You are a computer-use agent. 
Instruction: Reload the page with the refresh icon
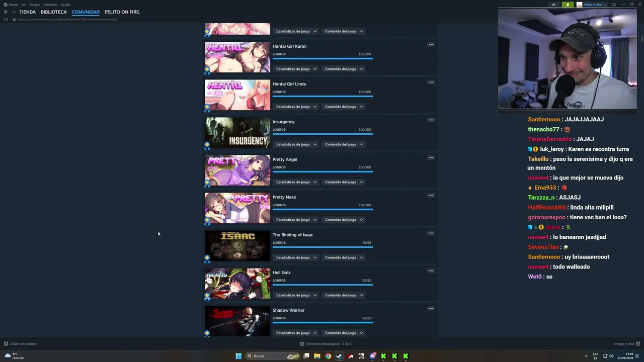pyautogui.click(x=6, y=19)
